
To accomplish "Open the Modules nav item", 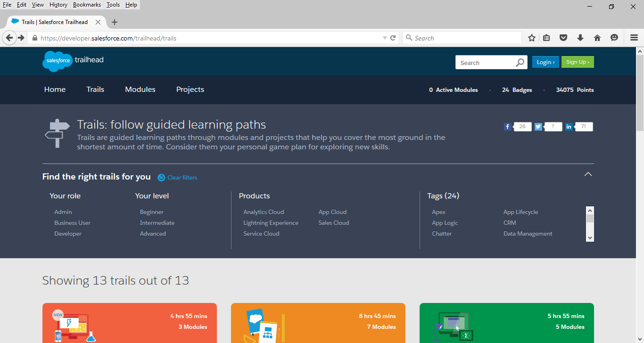I will pos(140,90).
